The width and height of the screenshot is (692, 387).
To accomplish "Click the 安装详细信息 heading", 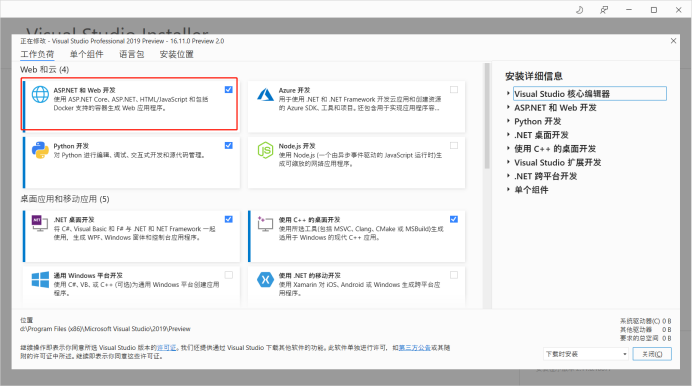I will click(x=534, y=76).
